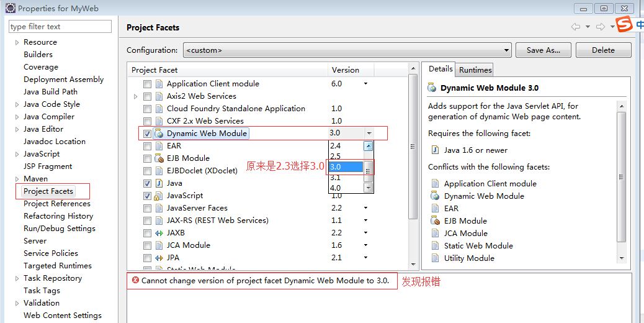Switch to the Runtimes tab
The image size is (644, 323).
coord(475,70)
